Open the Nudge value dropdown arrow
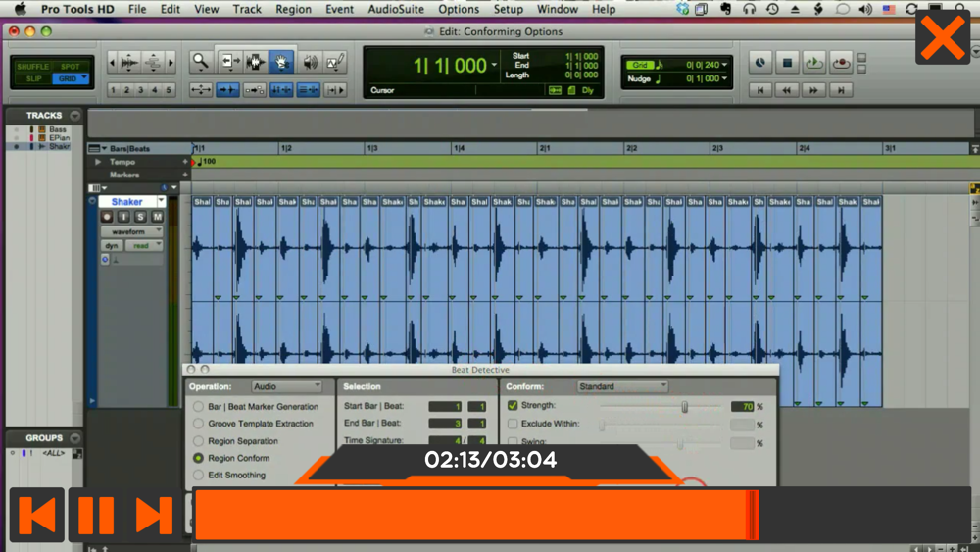980x552 pixels. click(724, 78)
